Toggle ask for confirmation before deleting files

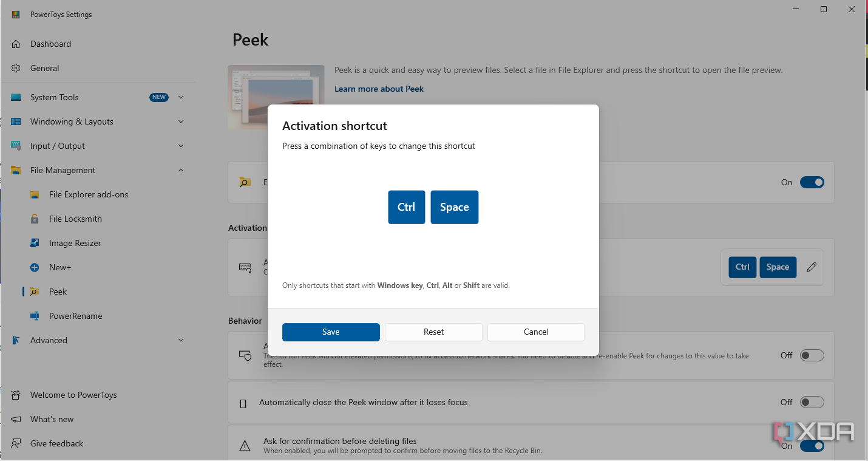click(812, 446)
